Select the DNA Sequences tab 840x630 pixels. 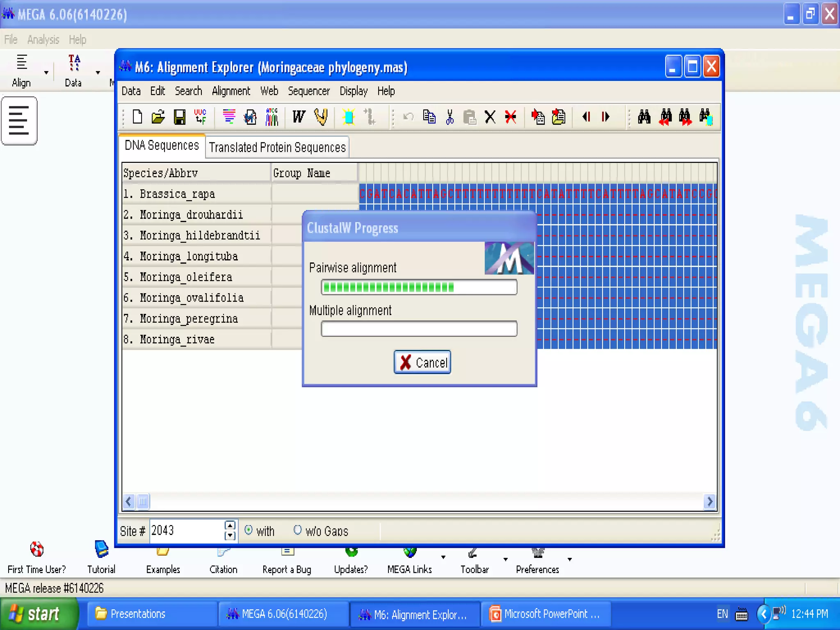point(162,145)
